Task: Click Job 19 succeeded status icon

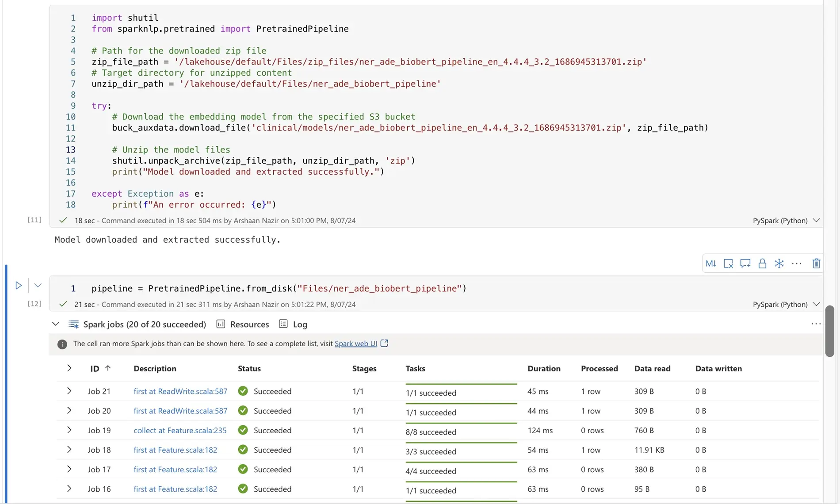Action: click(x=243, y=430)
